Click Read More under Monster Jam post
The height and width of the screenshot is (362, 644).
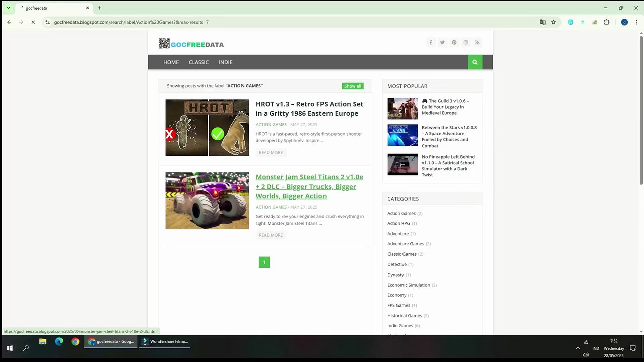pyautogui.click(x=271, y=235)
